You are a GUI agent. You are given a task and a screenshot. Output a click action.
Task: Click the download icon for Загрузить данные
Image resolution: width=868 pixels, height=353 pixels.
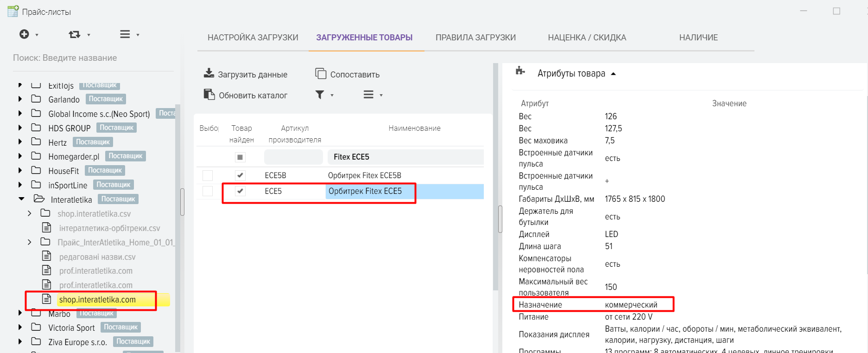coord(209,73)
